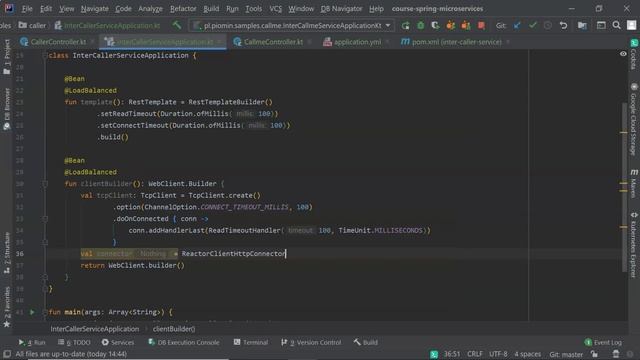Viewport: 640px width, 360px height.
Task: Click the Rerun application icon
Action: 405,26
